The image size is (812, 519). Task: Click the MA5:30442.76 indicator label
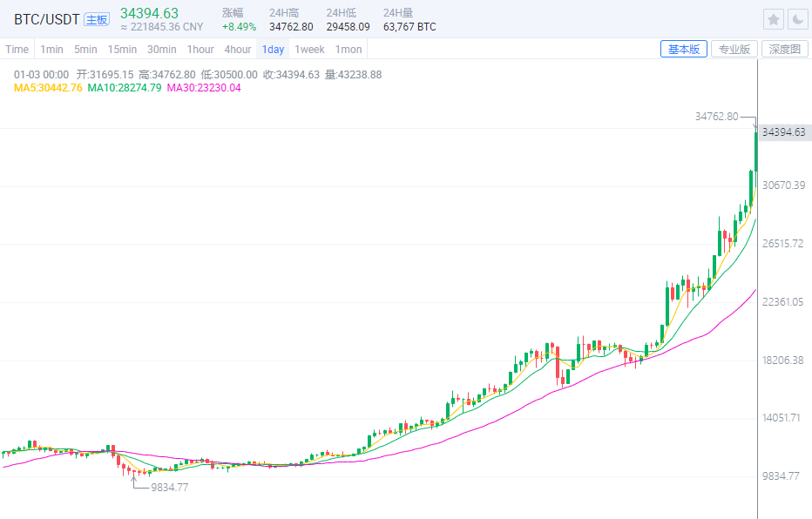(x=48, y=88)
